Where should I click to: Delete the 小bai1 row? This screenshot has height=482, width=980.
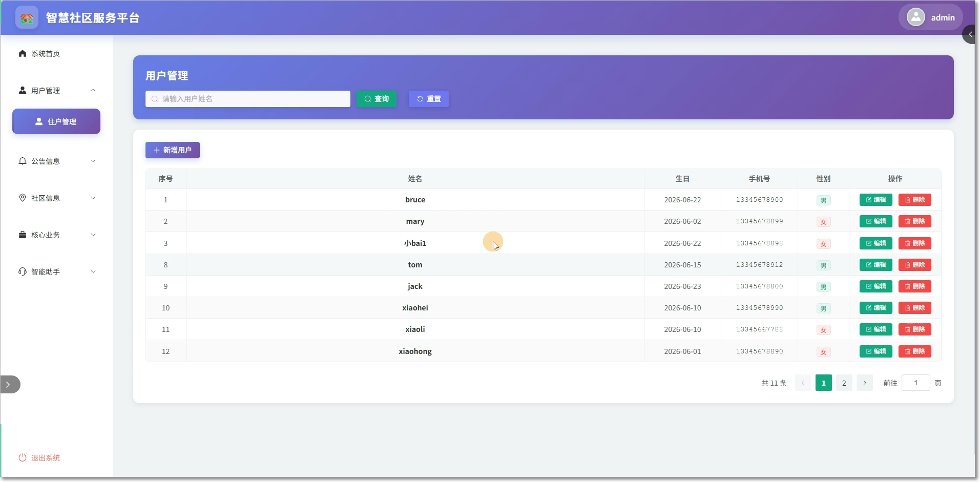pyautogui.click(x=915, y=243)
